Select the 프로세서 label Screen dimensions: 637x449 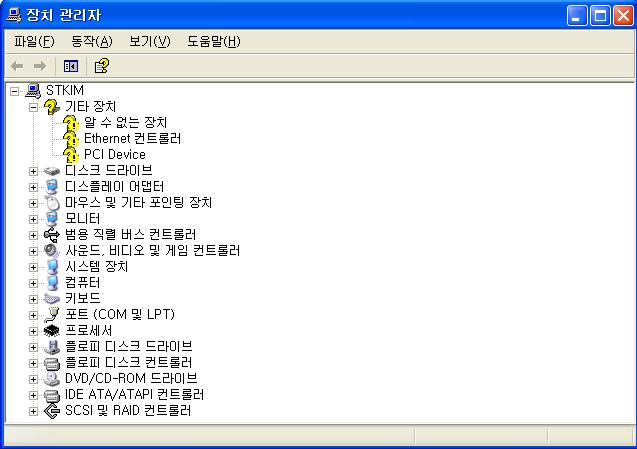click(89, 330)
